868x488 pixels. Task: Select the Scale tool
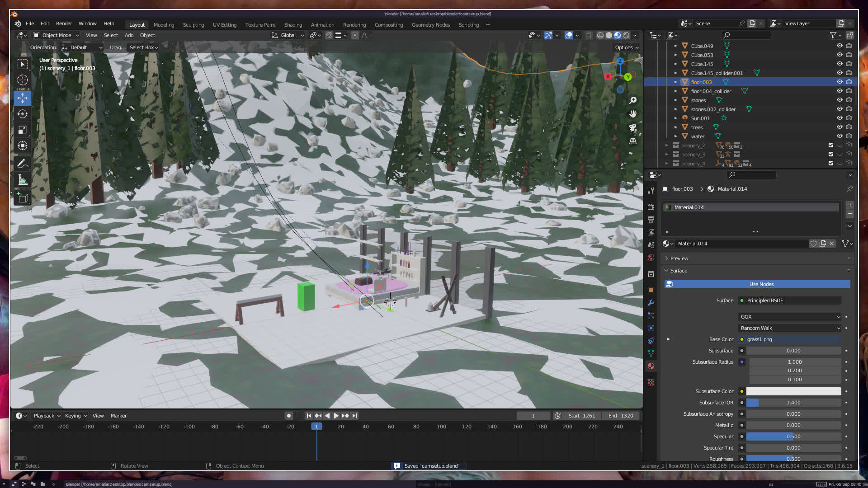pyautogui.click(x=22, y=130)
